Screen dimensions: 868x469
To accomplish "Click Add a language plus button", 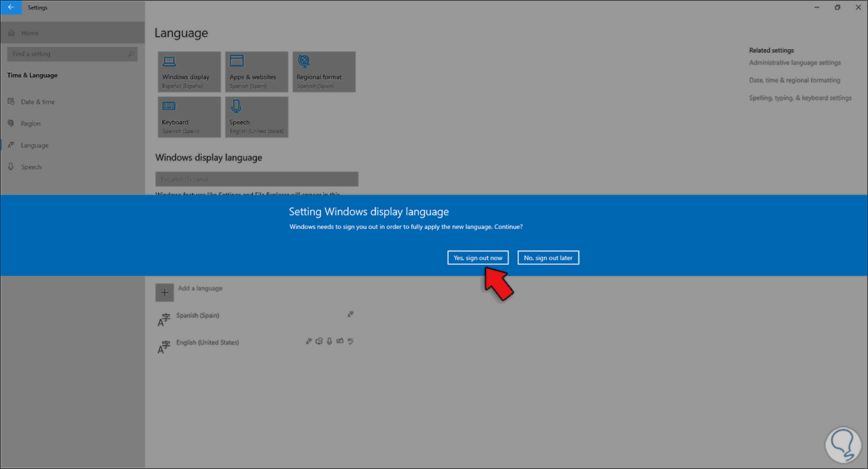I will (x=164, y=292).
